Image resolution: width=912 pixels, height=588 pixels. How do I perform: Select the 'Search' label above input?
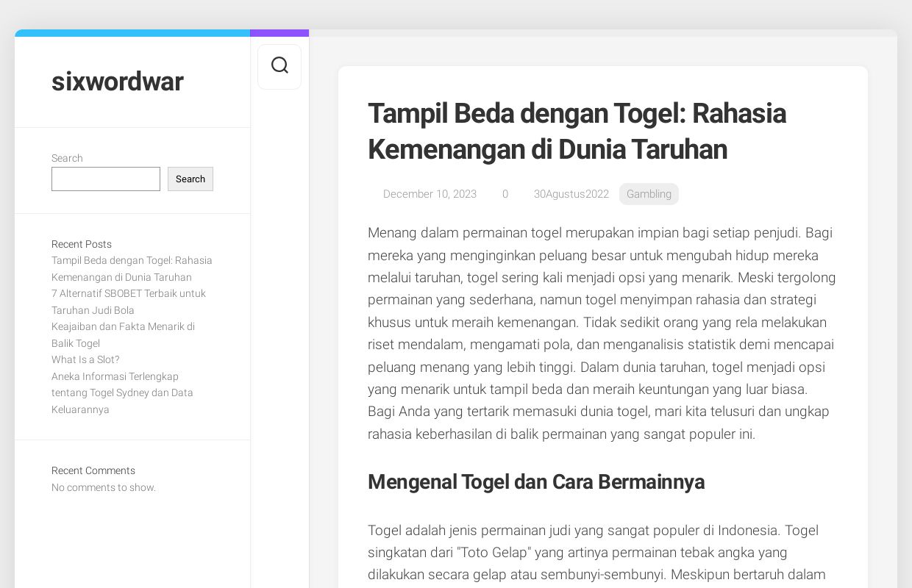pos(67,158)
